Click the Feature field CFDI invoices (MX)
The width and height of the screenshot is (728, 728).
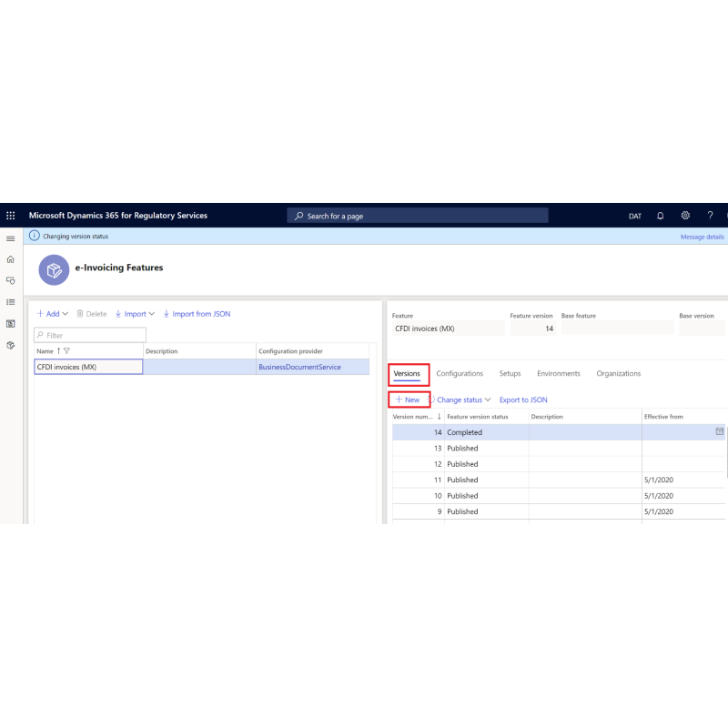point(448,329)
